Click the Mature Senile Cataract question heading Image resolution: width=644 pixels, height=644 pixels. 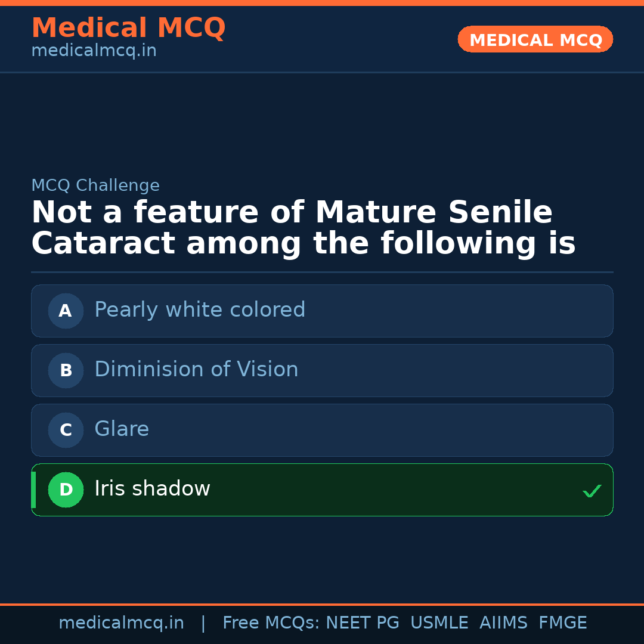[x=303, y=228]
